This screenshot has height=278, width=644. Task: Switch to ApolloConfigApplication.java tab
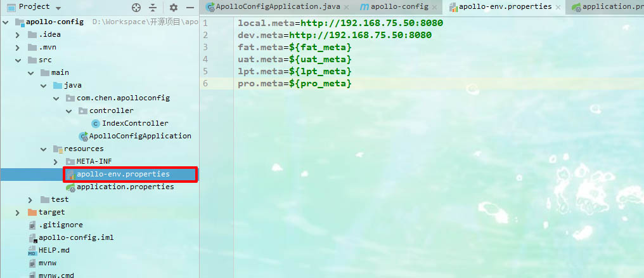[278, 7]
